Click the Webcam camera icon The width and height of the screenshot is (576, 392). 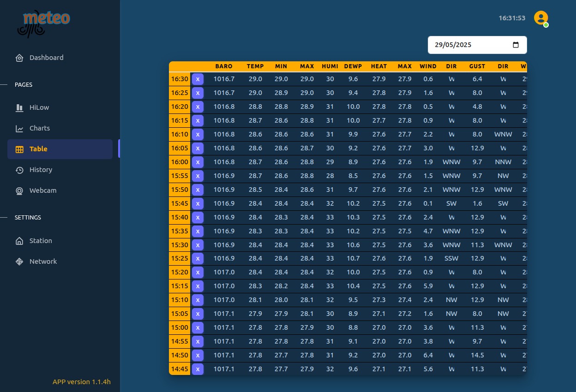(x=19, y=190)
